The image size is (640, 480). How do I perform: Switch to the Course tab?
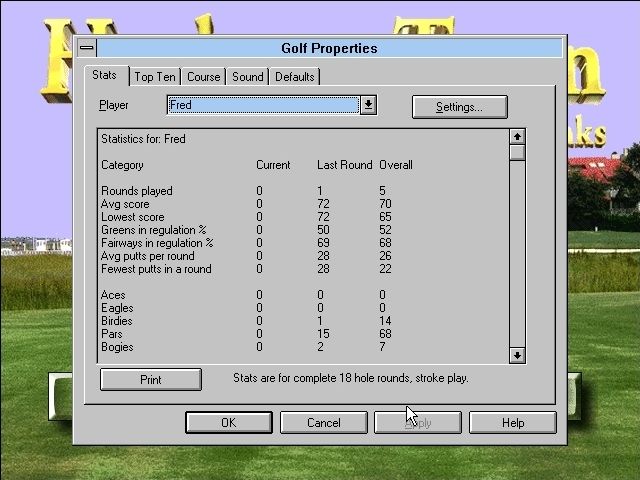coord(203,77)
